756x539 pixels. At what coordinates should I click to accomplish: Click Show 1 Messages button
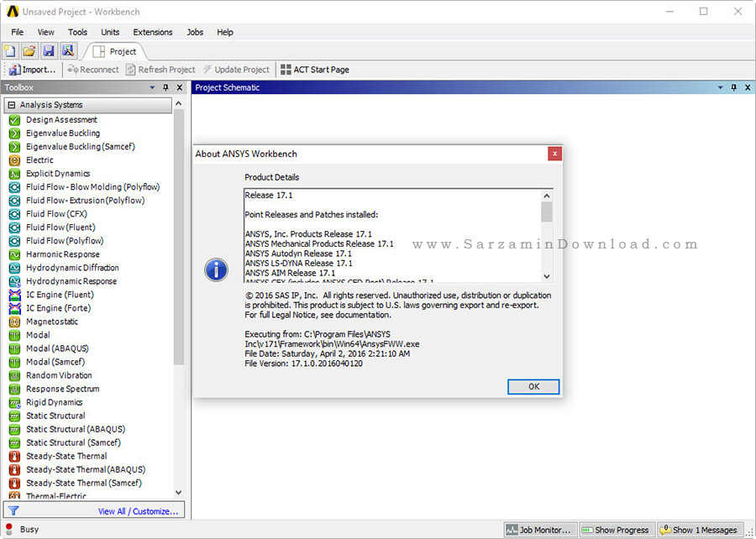click(x=699, y=530)
